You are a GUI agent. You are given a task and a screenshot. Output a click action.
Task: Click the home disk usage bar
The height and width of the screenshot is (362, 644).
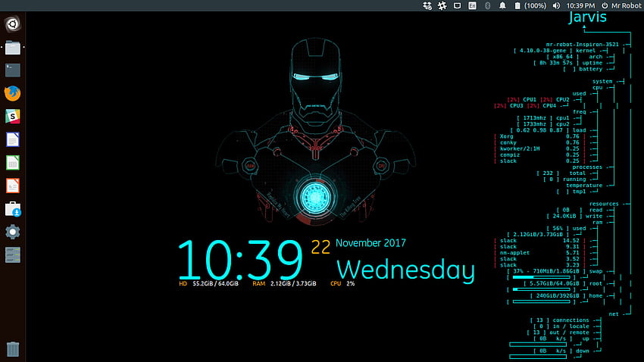[x=541, y=301]
